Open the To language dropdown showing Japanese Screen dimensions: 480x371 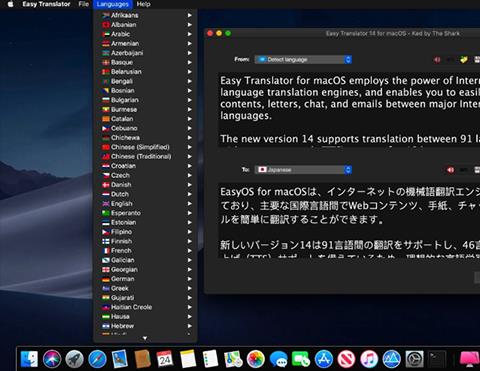303,170
